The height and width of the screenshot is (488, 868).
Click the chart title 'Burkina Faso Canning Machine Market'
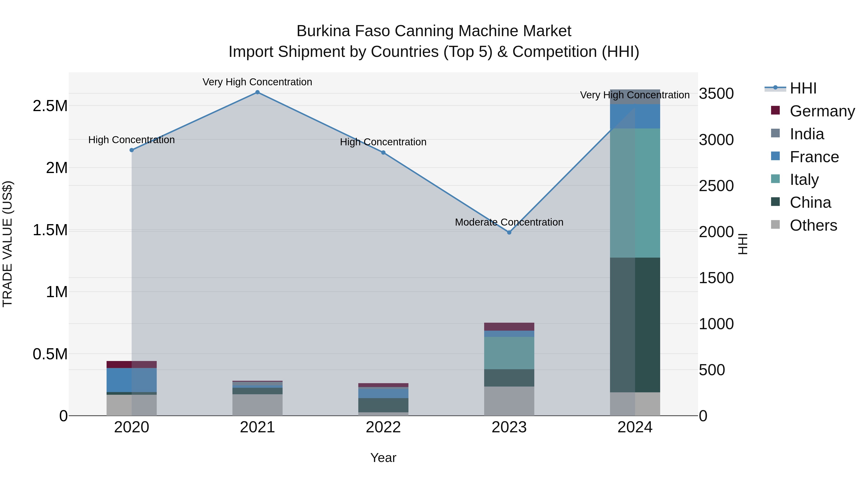click(x=434, y=31)
